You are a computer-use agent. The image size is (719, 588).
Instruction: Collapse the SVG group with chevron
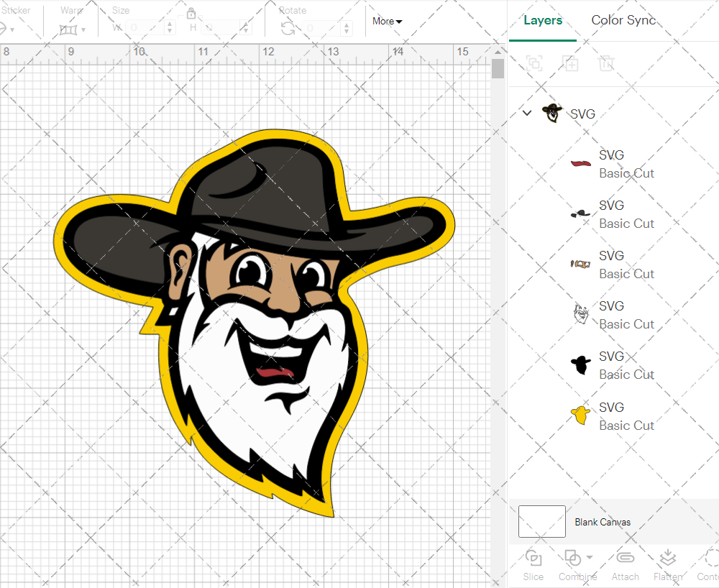527,113
